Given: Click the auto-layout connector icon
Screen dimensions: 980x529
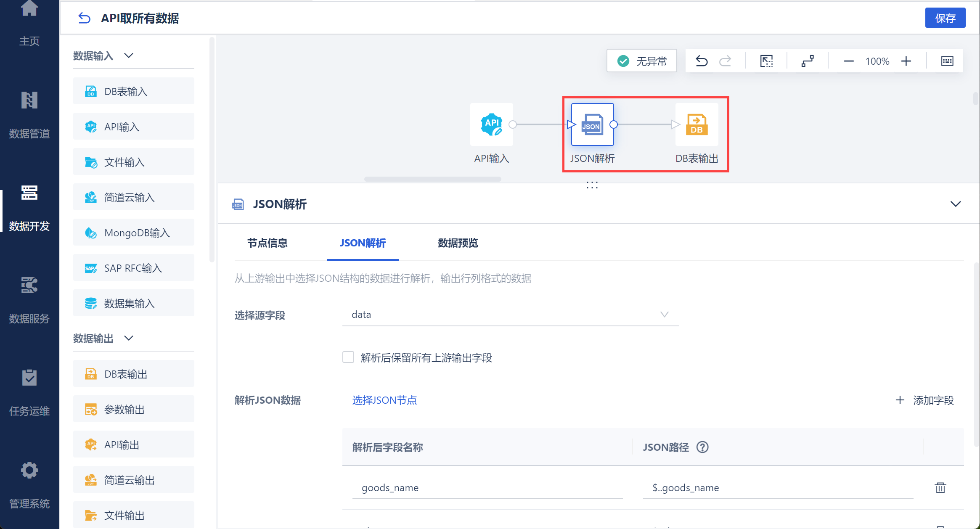Looking at the screenshot, I should [808, 61].
